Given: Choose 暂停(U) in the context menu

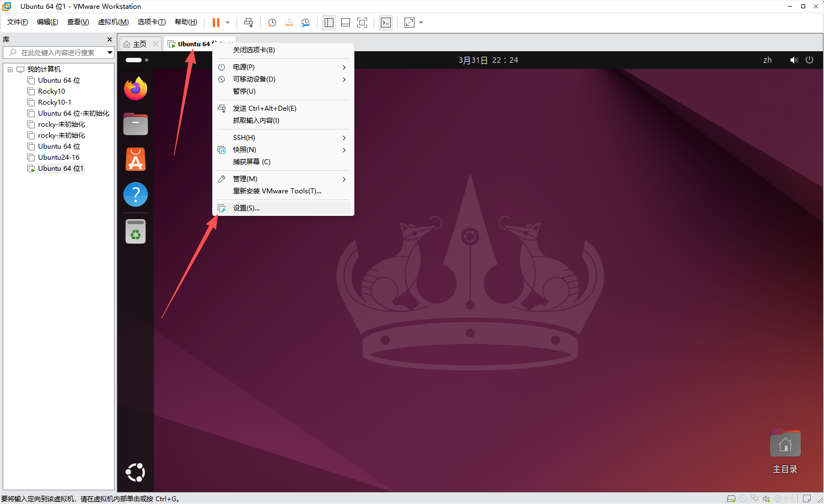Looking at the screenshot, I should (x=283, y=91).
